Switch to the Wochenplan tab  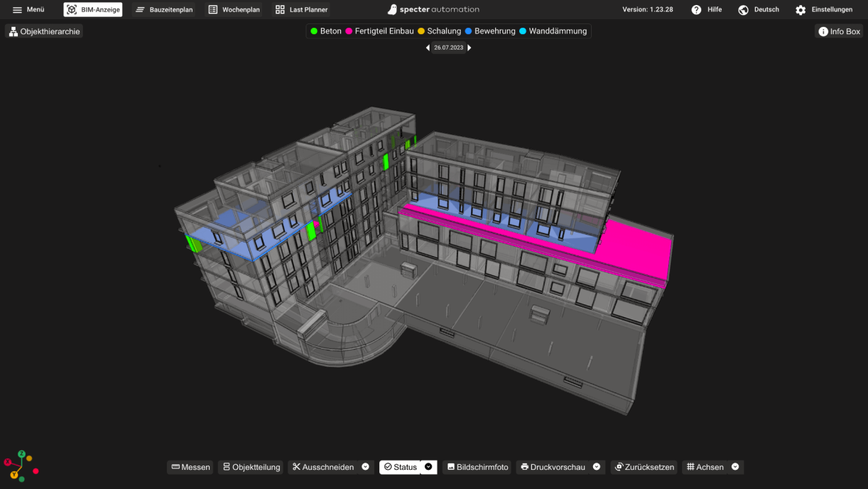[234, 10]
